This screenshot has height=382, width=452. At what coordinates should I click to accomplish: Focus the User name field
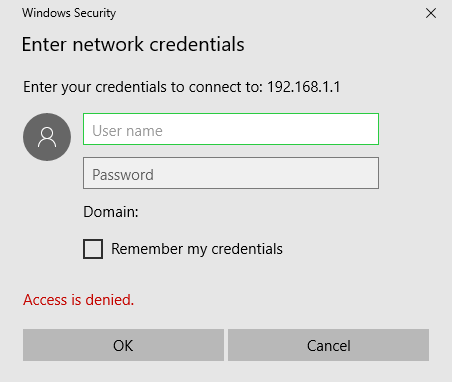231,129
